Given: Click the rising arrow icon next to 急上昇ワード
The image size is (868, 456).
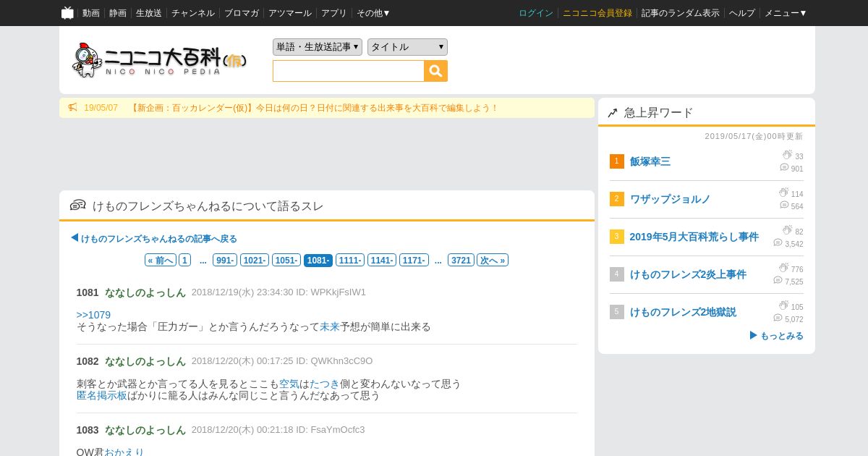Looking at the screenshot, I should click(x=613, y=113).
